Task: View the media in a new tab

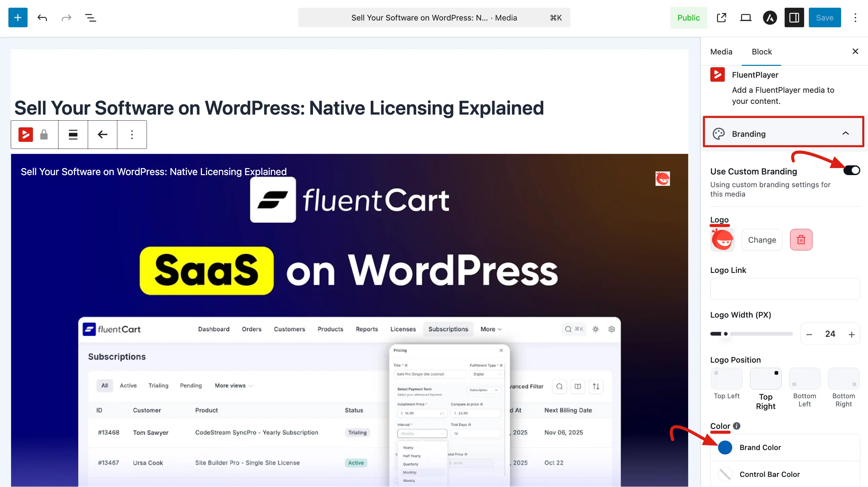Action: 721,17
